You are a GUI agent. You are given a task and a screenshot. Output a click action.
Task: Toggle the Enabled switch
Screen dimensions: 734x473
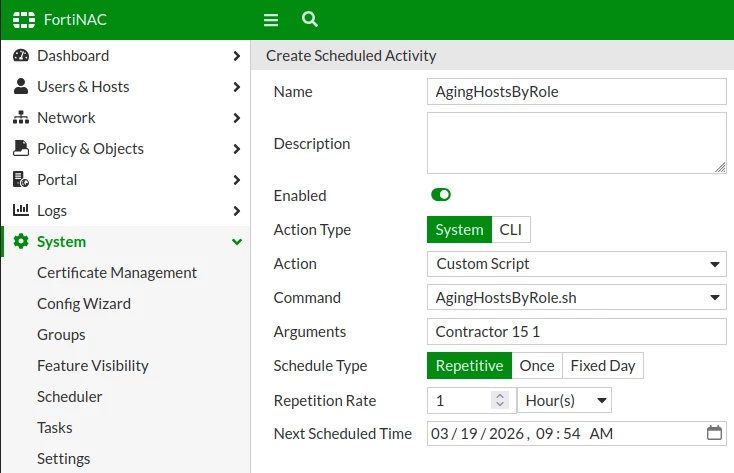point(440,194)
